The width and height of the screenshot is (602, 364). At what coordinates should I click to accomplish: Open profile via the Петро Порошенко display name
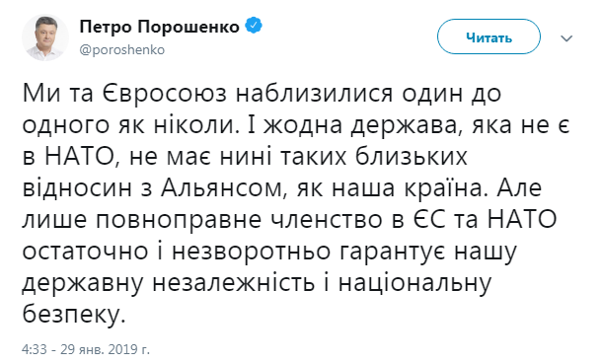[159, 27]
